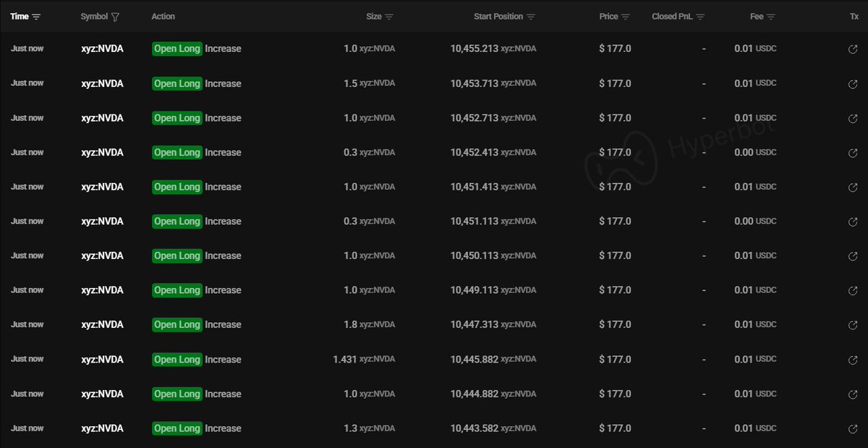Viewport: 868px width, 448px height.
Task: Click Open Long badge in the 1.3 size row
Action: 176,428
